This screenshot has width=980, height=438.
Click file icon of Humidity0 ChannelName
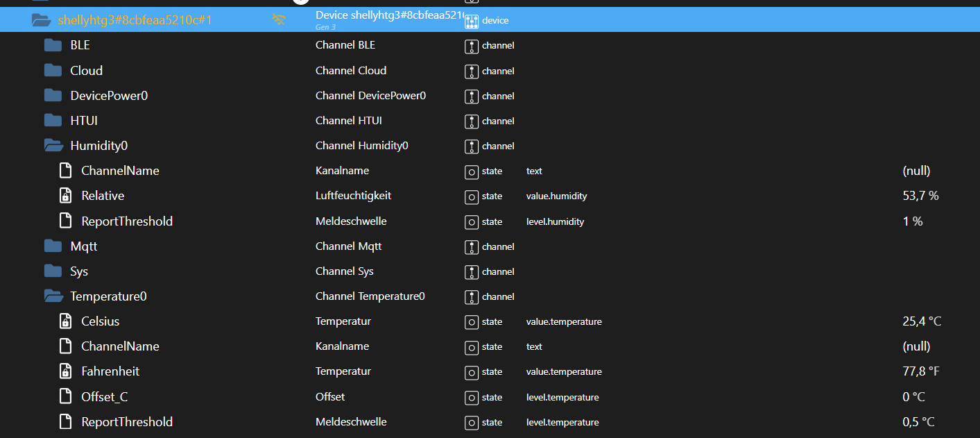65,170
